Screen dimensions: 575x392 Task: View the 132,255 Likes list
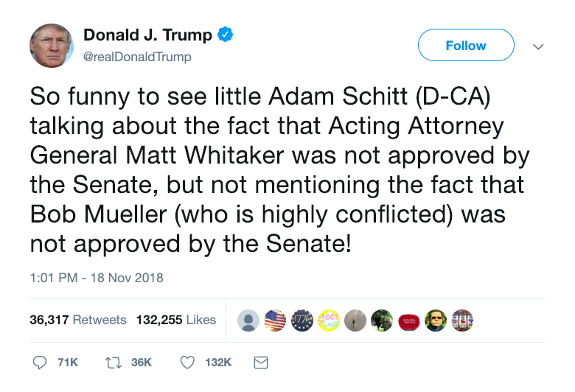pos(176,320)
